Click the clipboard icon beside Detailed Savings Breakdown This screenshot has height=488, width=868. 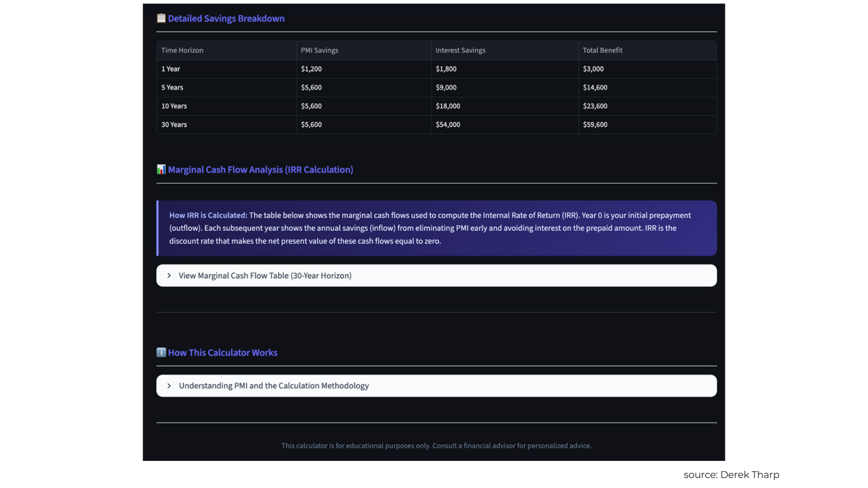pyautogui.click(x=161, y=18)
